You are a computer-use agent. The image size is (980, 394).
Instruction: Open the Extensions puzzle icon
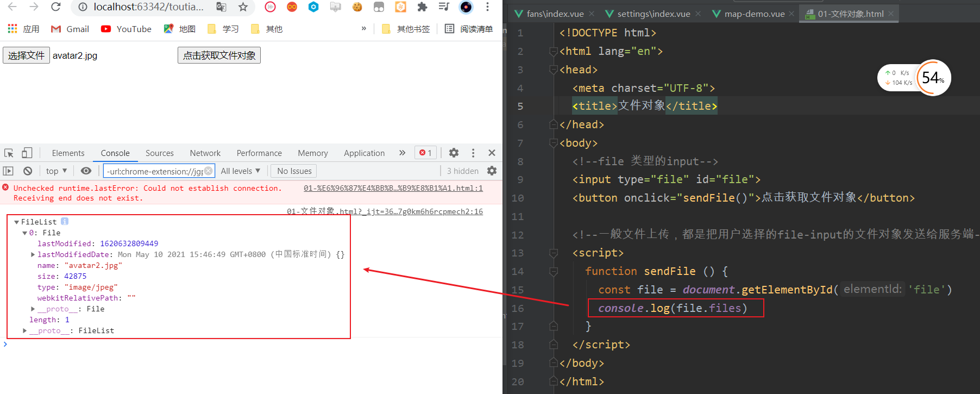(422, 7)
